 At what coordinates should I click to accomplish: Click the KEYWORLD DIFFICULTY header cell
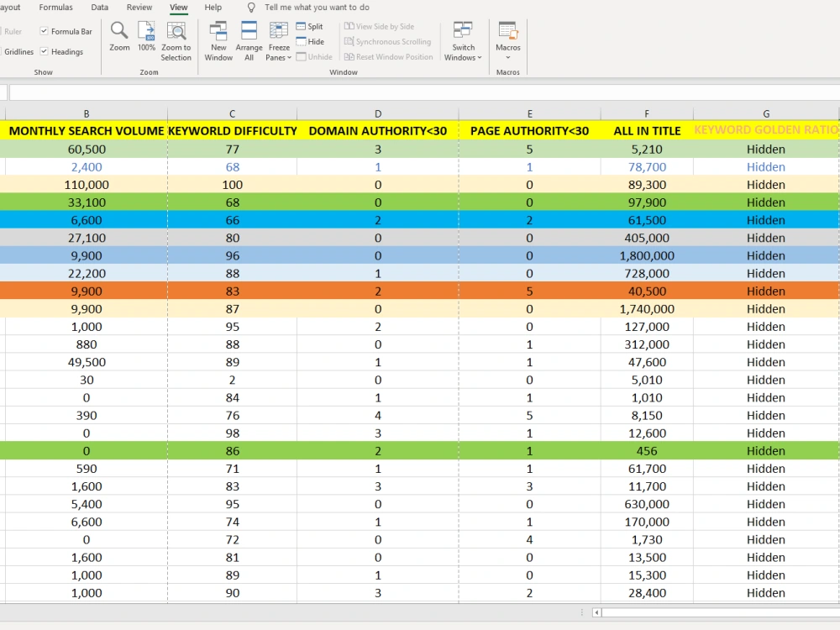pos(232,131)
